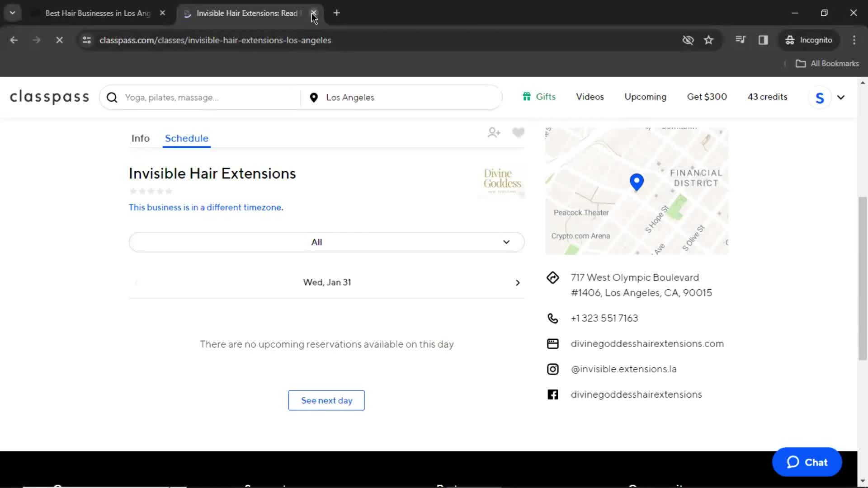Viewport: 868px width, 488px height.
Task: Click the site information icon in the address bar
Action: [x=87, y=40]
